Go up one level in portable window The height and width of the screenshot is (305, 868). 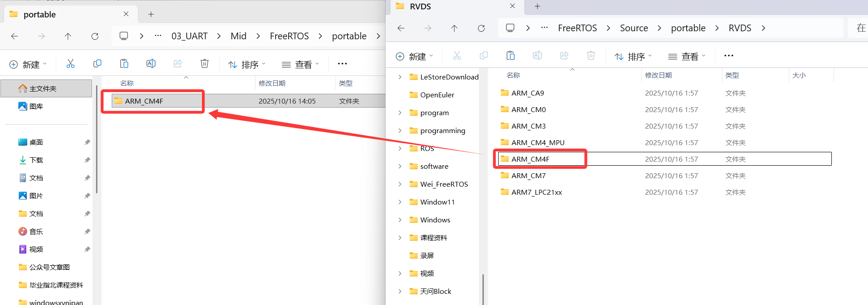[68, 36]
